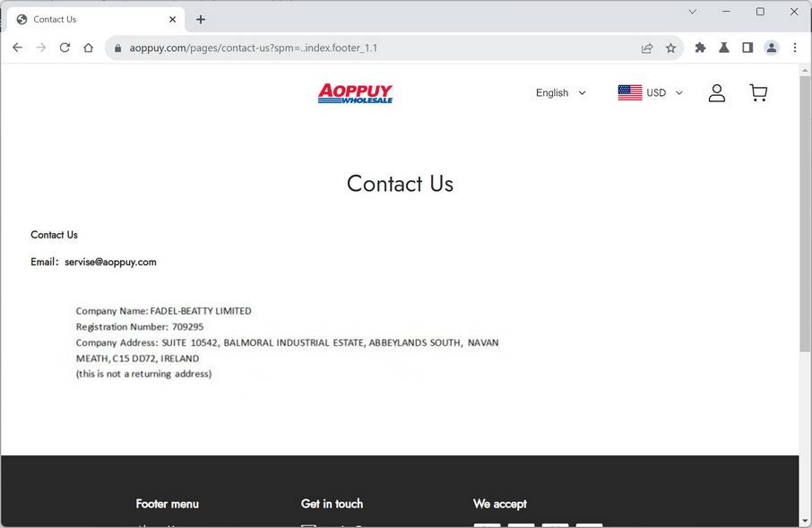Click the Aoppuy Wholesale logo
This screenshot has width=812, height=528.
tap(355, 93)
